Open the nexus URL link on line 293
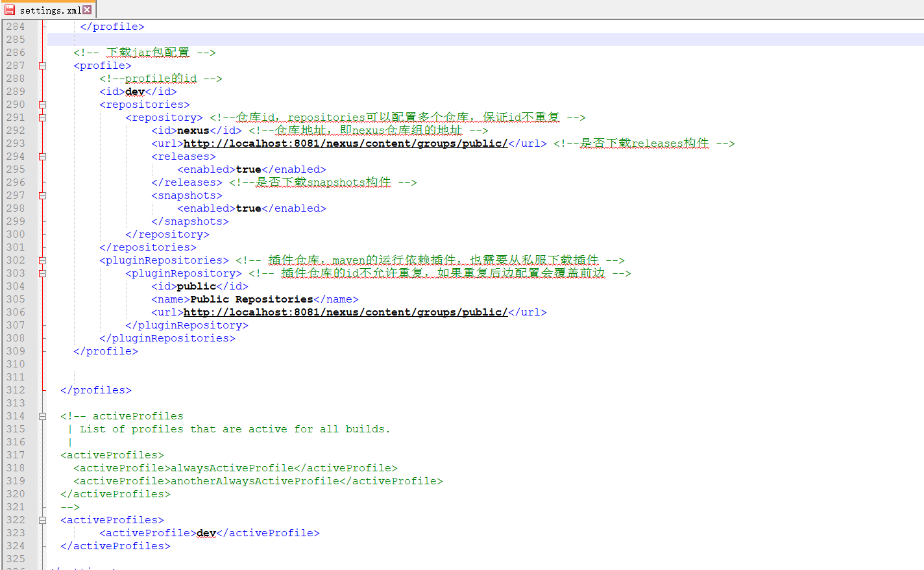This screenshot has width=924, height=570. click(x=346, y=143)
